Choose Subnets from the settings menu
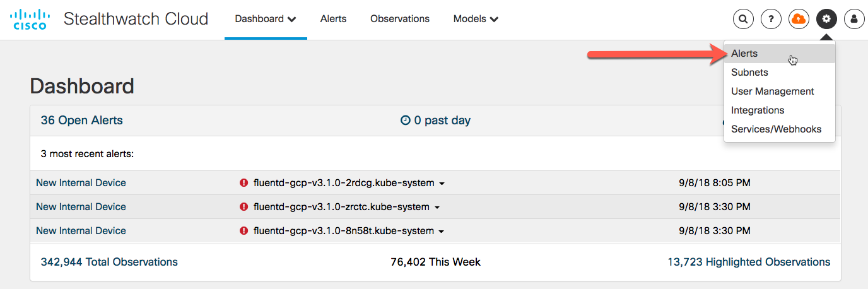The width and height of the screenshot is (868, 289). click(x=749, y=73)
